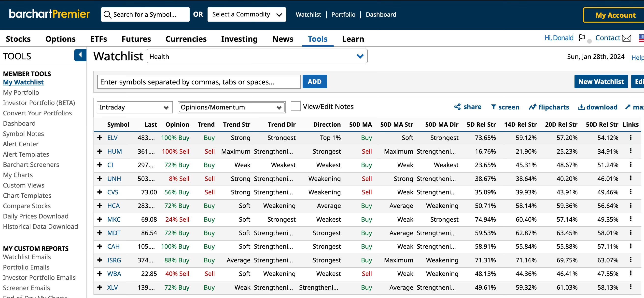The width and height of the screenshot is (644, 298).
Task: Open the ISRG symbol link
Action: point(114,260)
